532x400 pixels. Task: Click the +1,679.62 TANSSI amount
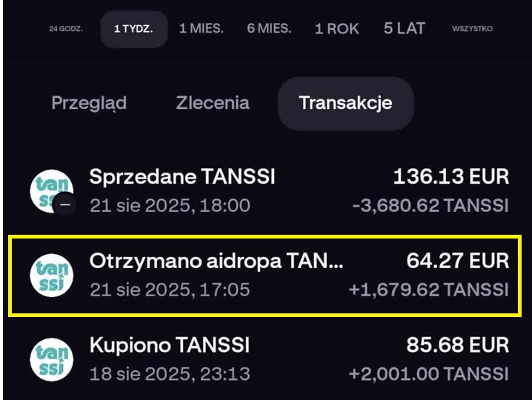pos(428,290)
